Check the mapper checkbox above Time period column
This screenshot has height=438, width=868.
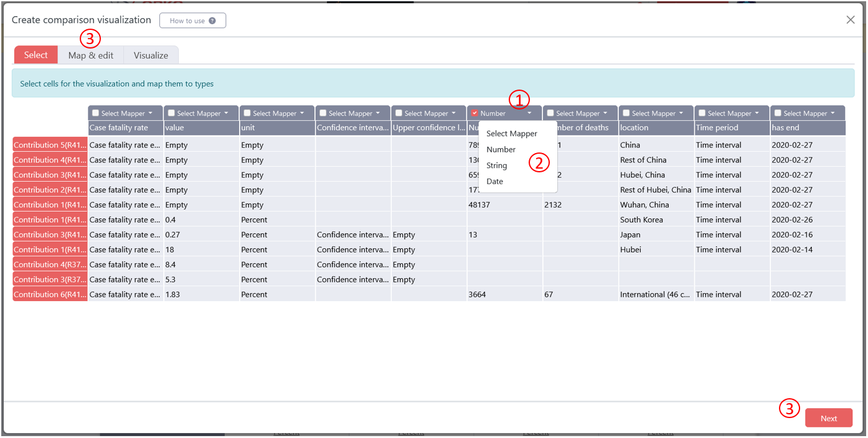point(702,113)
